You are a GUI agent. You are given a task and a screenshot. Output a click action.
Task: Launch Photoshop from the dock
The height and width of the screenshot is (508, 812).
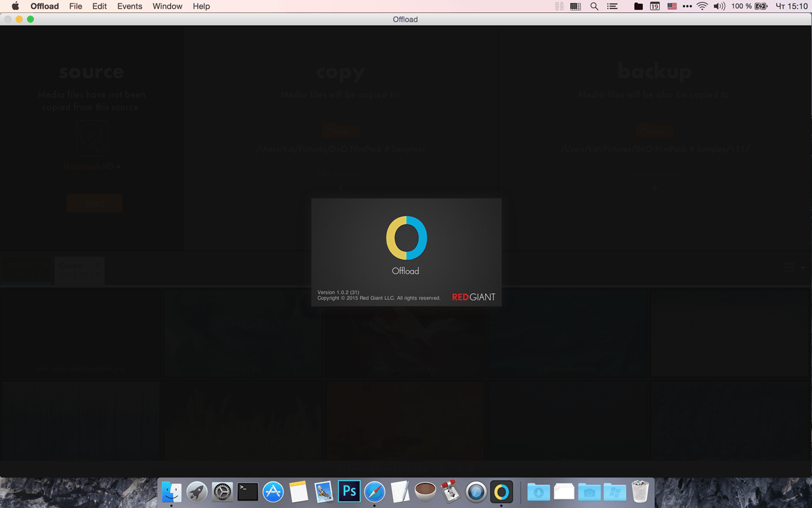click(349, 491)
